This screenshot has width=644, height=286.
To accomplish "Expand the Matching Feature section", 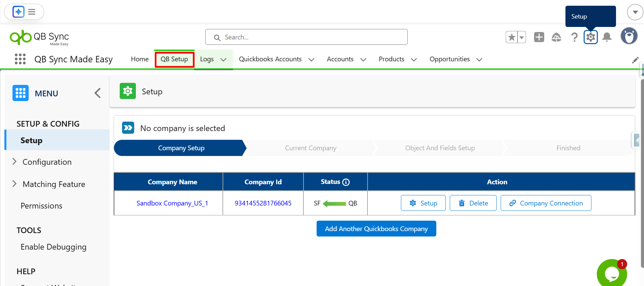I will coord(14,184).
